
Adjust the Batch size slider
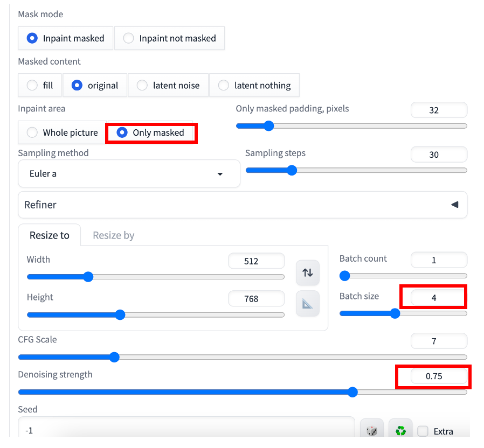(x=403, y=313)
